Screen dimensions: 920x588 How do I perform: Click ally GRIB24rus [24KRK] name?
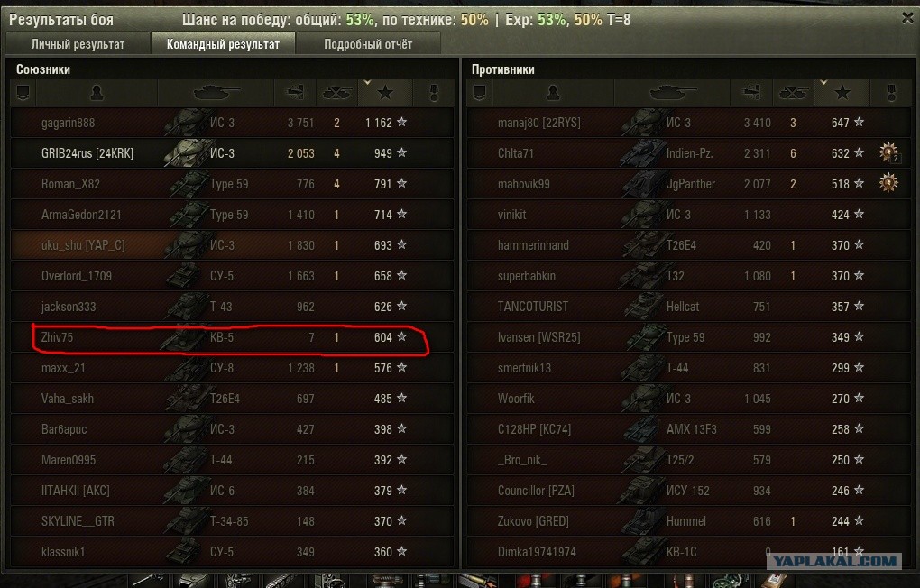click(87, 153)
